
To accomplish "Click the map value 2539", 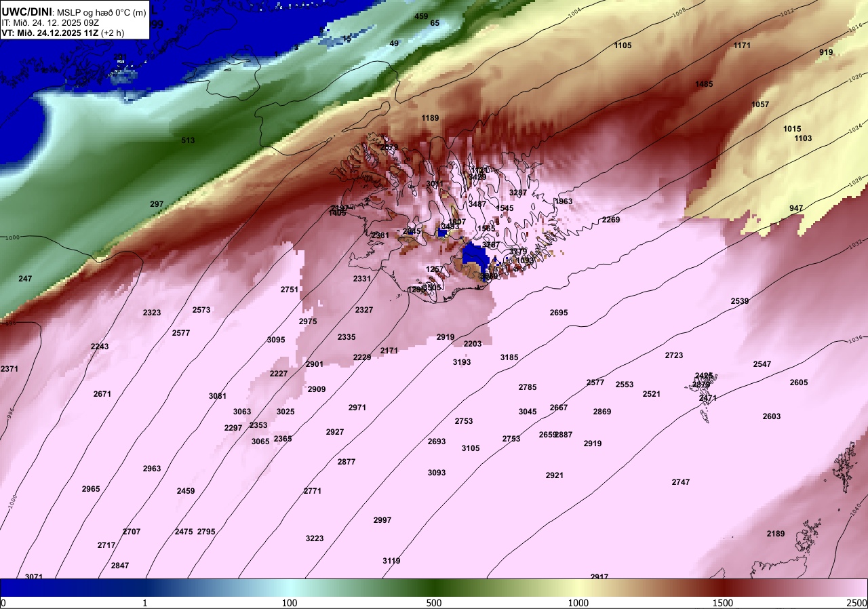I will click(x=740, y=301).
